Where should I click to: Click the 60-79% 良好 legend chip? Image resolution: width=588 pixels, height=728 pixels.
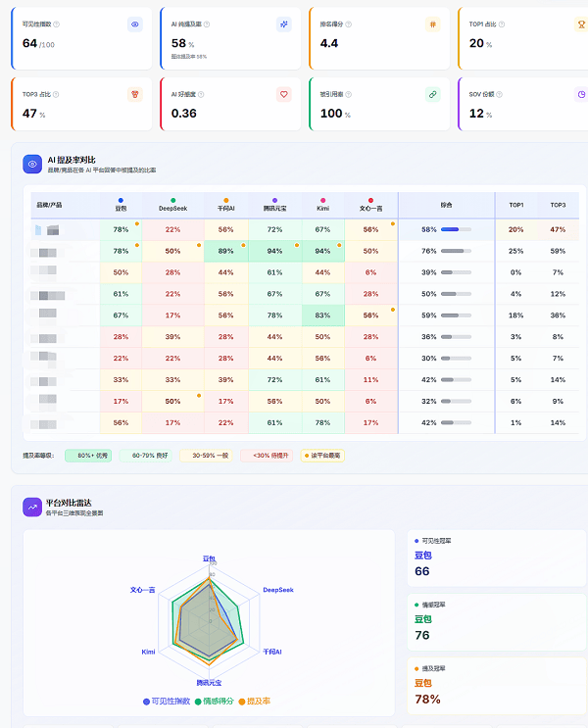[145, 456]
